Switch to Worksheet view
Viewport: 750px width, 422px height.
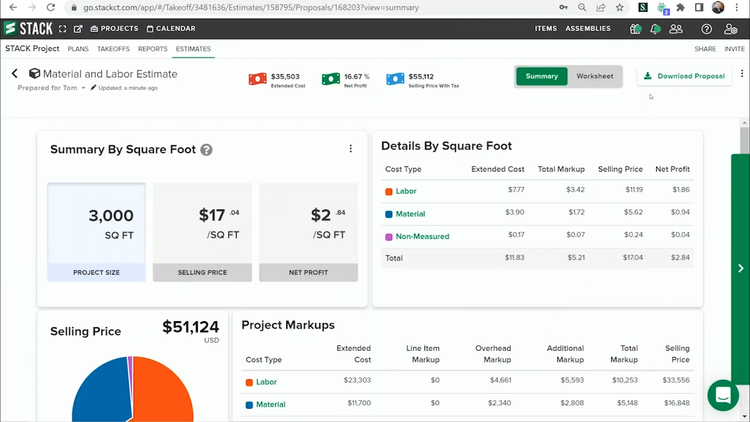[x=595, y=76]
